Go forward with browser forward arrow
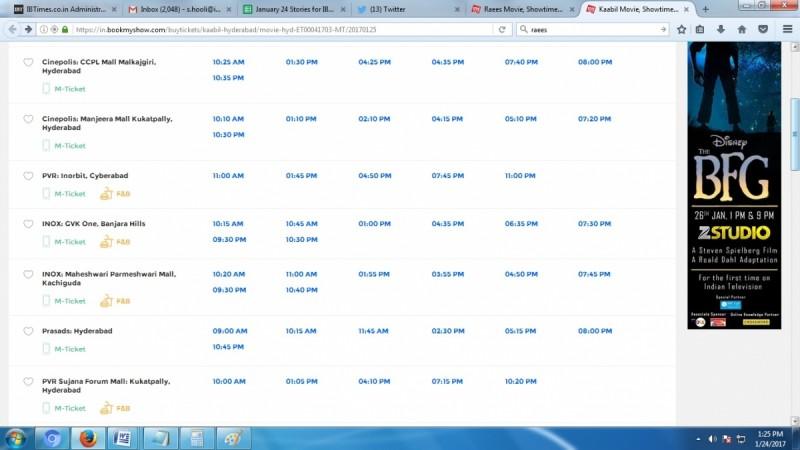The height and width of the screenshot is (450, 800). point(28,30)
